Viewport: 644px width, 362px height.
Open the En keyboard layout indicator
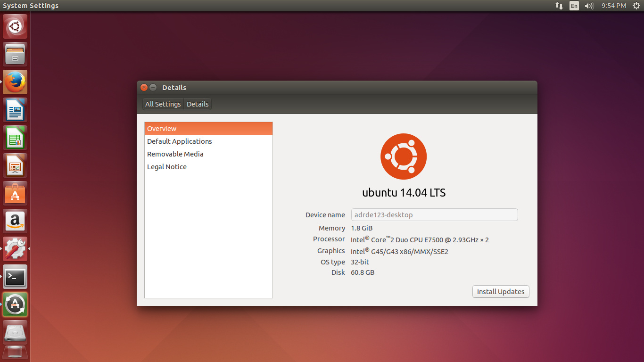[x=574, y=6]
